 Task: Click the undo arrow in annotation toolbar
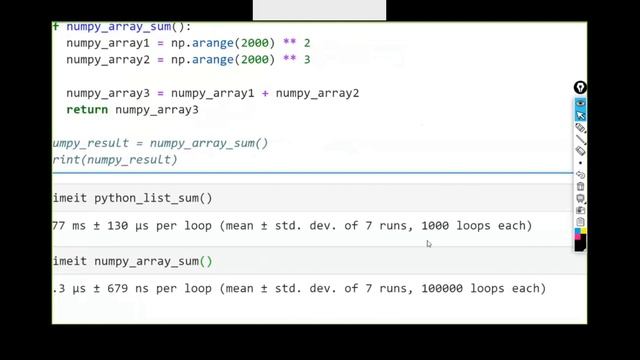(580, 175)
